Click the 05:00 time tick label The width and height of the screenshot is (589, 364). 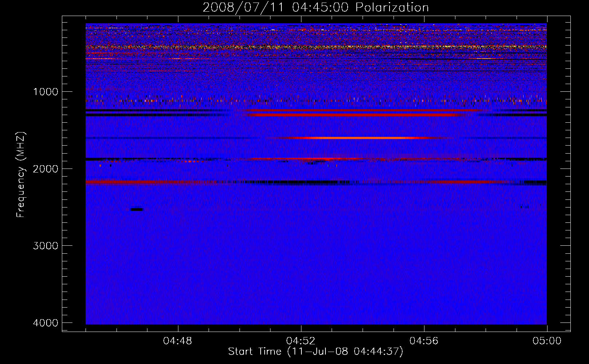pos(547,341)
